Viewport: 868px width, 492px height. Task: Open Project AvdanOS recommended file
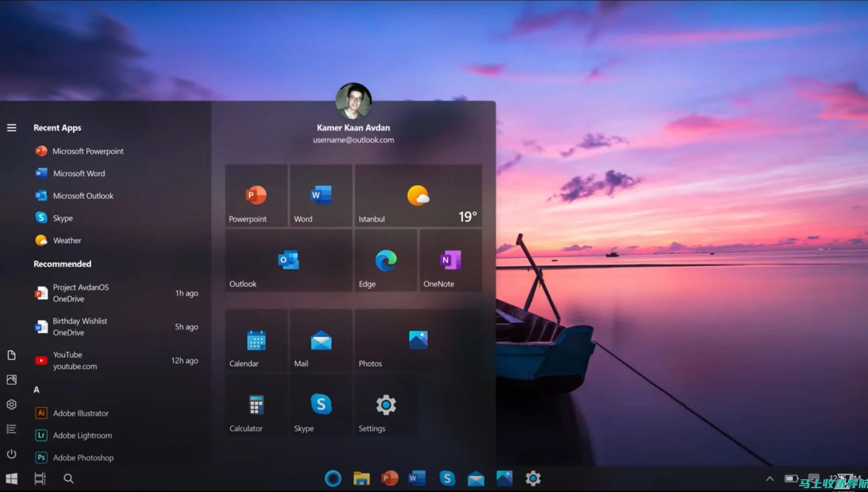click(116, 293)
